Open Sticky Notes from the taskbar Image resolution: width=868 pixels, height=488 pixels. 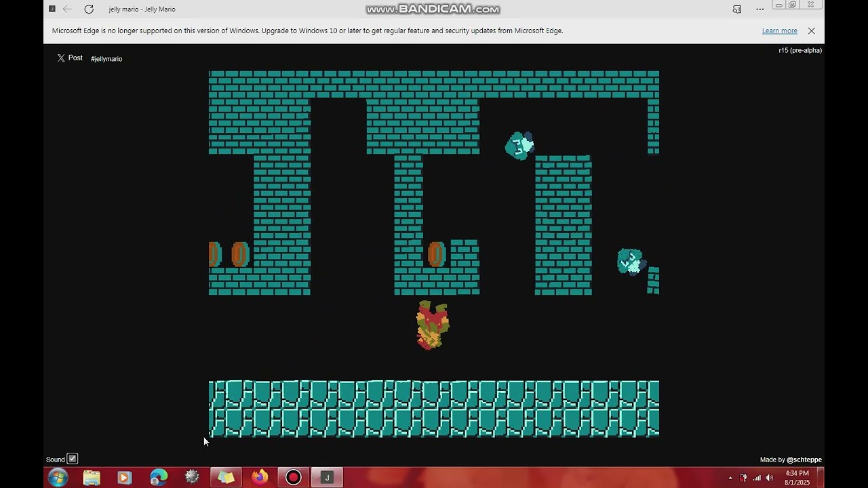[226, 478]
